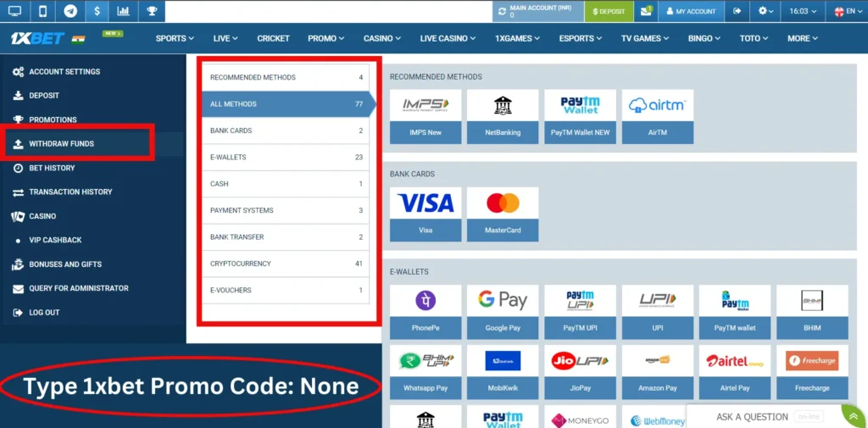The image size is (868, 428).
Task: Open the Telegram icon in top bar
Action: (70, 11)
